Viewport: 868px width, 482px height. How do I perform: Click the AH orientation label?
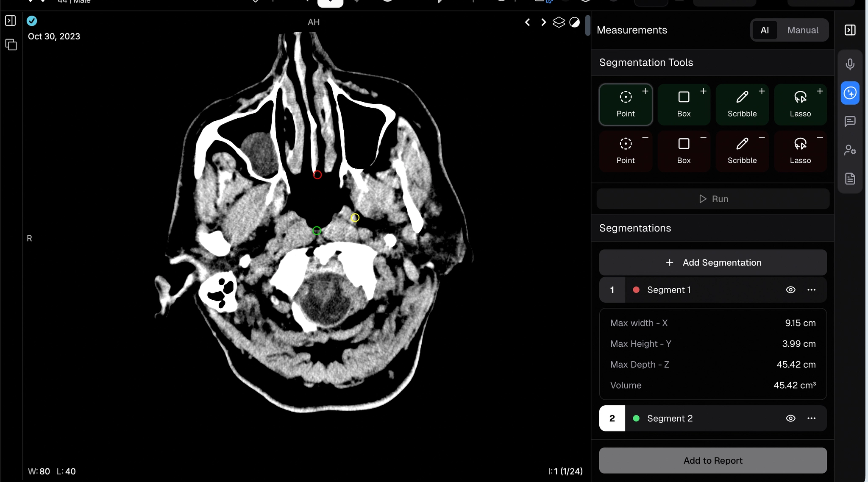tap(314, 22)
